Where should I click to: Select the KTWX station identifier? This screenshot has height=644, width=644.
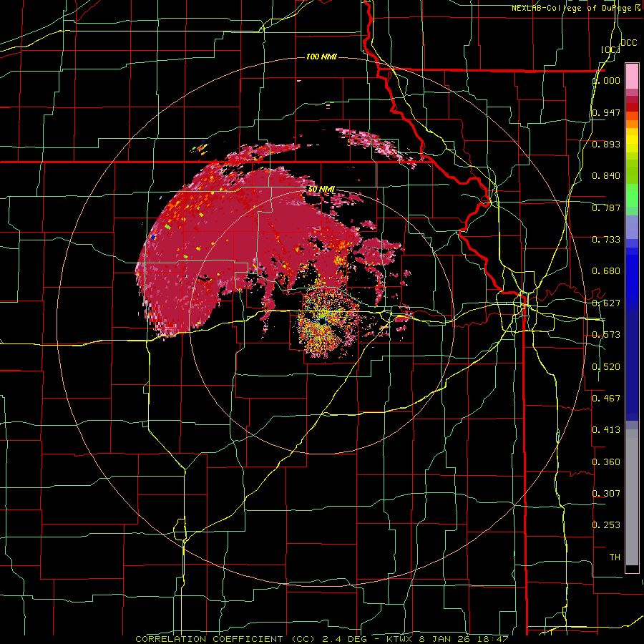click(401, 639)
